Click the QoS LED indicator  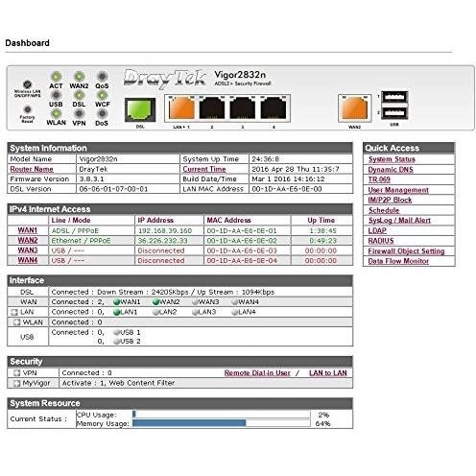click(x=102, y=77)
